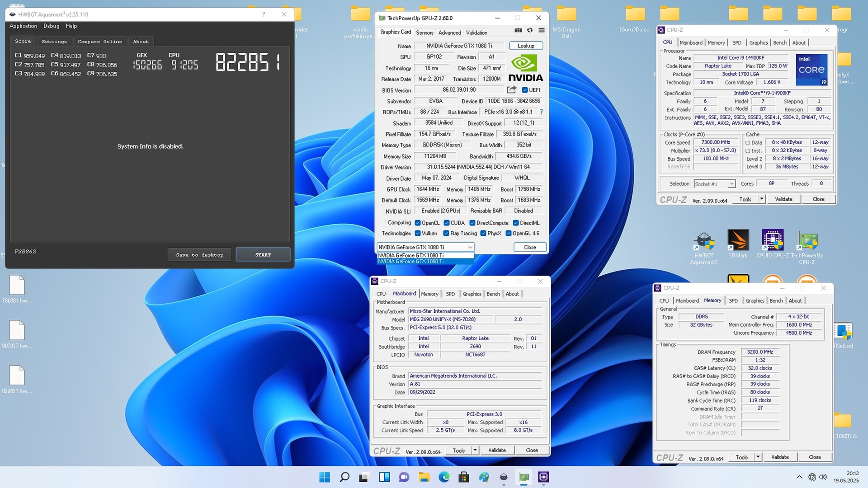Image resolution: width=868 pixels, height=488 pixels.
Task: Toggle DirectCompute checkbox
Action: [472, 223]
